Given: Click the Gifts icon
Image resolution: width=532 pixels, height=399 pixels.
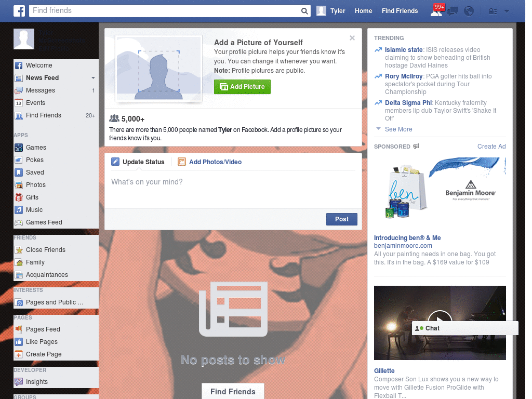Looking at the screenshot, I should click(x=19, y=197).
